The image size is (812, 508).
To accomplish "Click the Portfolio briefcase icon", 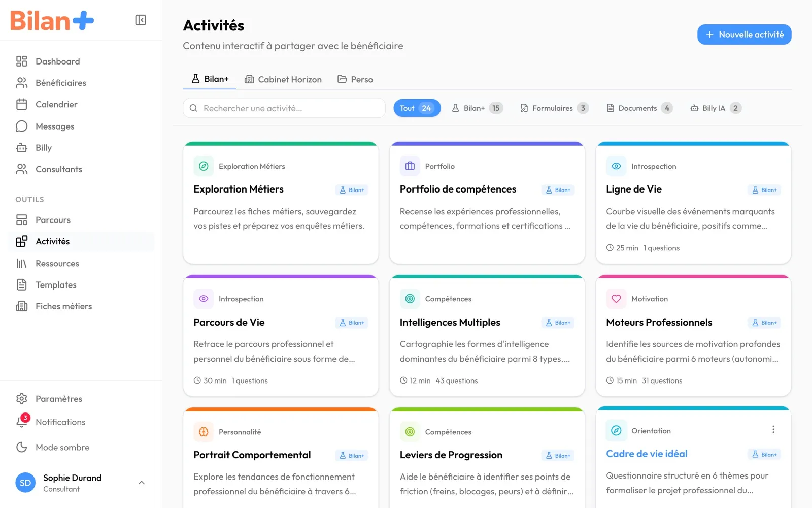I will click(410, 166).
